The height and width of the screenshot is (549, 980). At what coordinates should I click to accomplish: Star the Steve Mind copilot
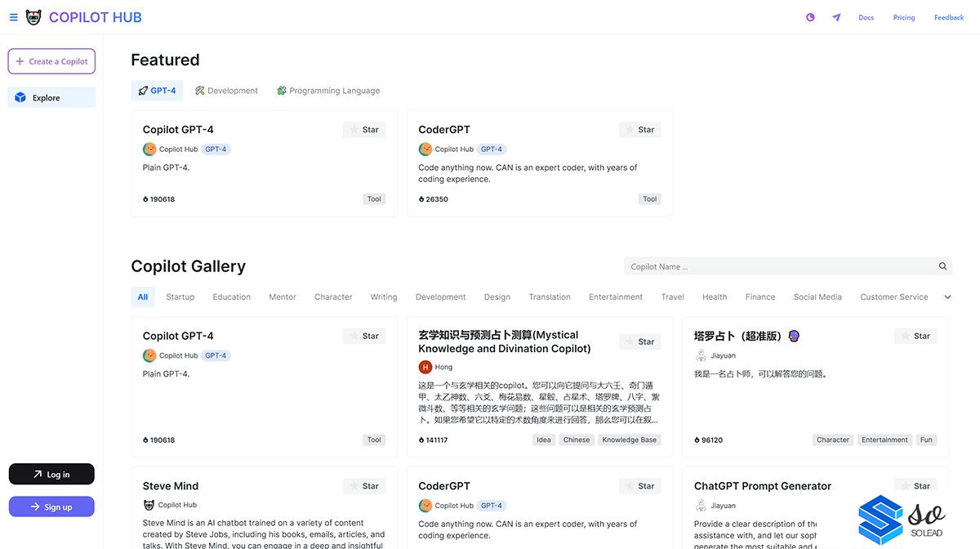click(x=364, y=486)
